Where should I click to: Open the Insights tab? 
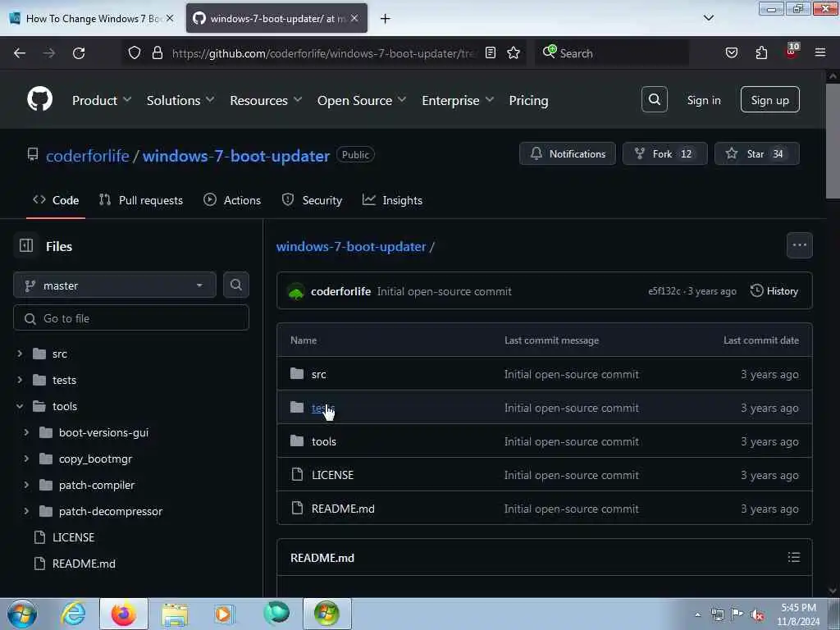pos(392,200)
